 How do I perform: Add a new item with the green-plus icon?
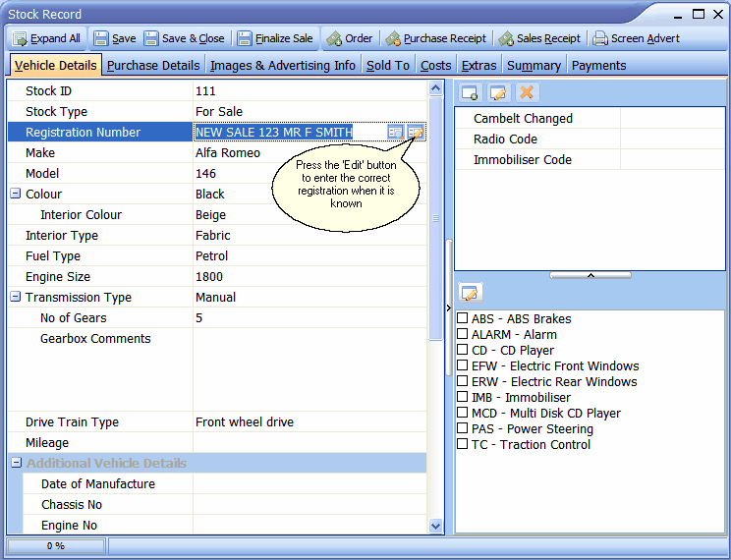[470, 92]
